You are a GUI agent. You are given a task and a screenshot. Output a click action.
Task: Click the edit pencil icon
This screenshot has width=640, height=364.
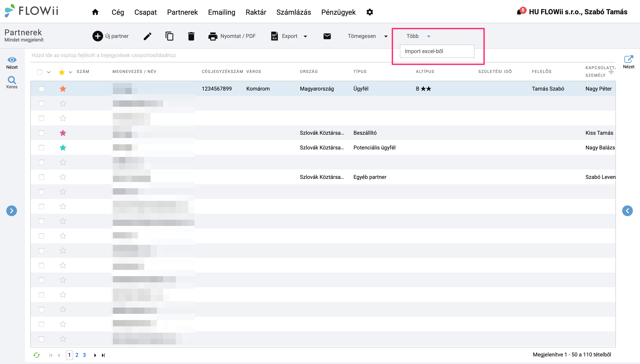(148, 36)
